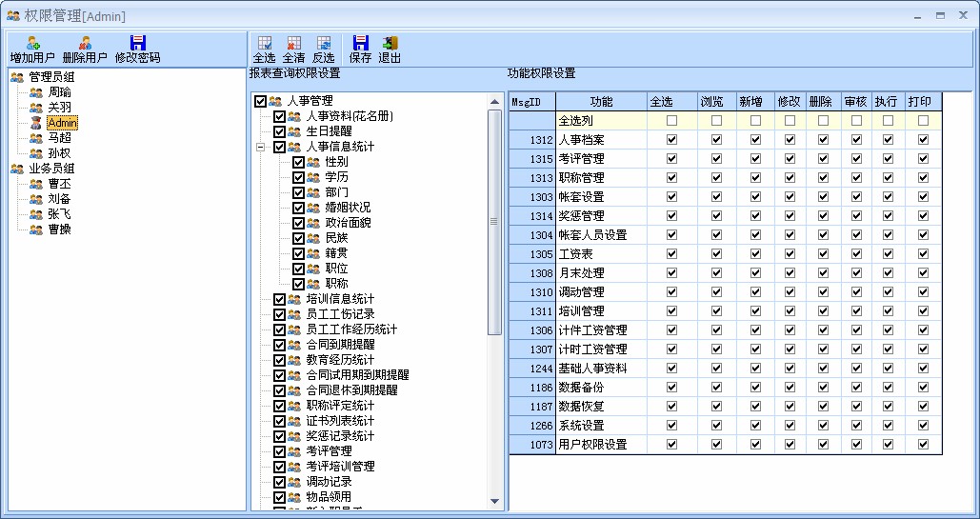Viewport: 980px width, 519px height.
Task: Click the report tree vertical scrollbar thumb
Action: [x=494, y=221]
